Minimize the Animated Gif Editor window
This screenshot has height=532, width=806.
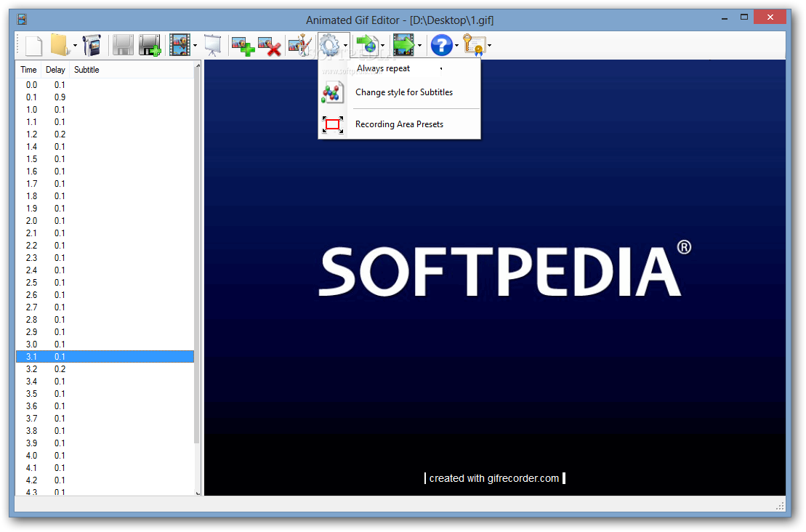tap(725, 18)
